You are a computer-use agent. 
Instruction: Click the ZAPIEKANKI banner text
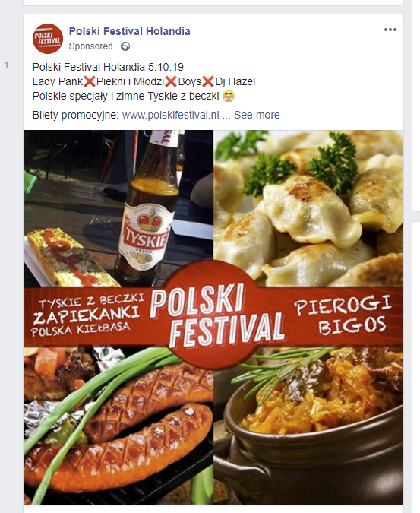point(87,315)
